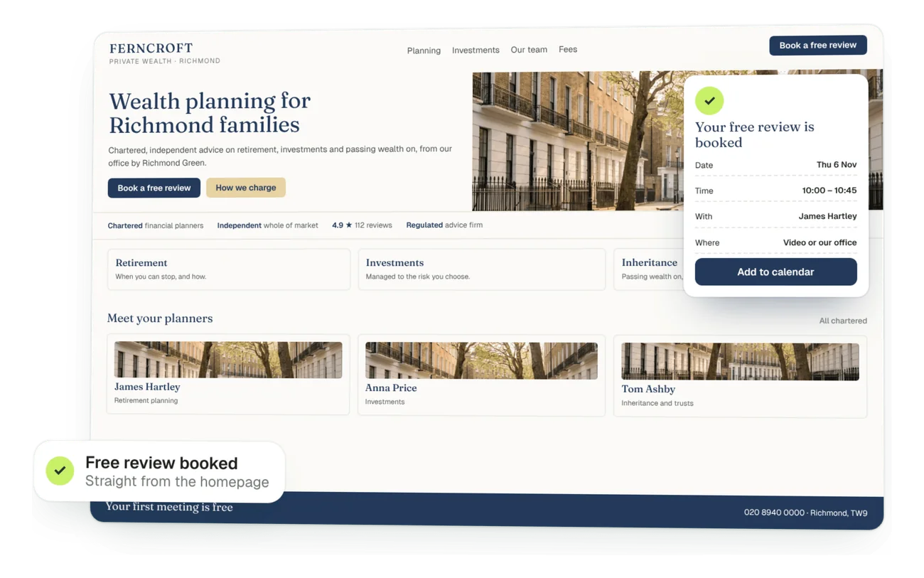Click Straight from the homepage text

point(177,481)
